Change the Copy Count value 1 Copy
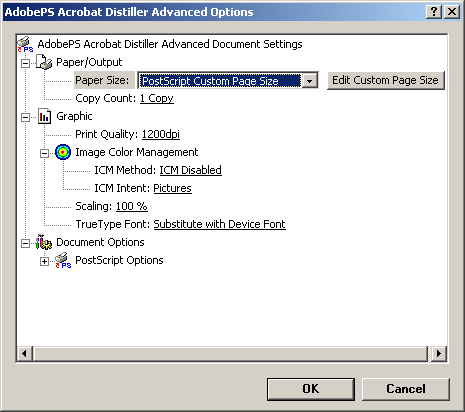This screenshot has width=465, height=412. click(157, 98)
